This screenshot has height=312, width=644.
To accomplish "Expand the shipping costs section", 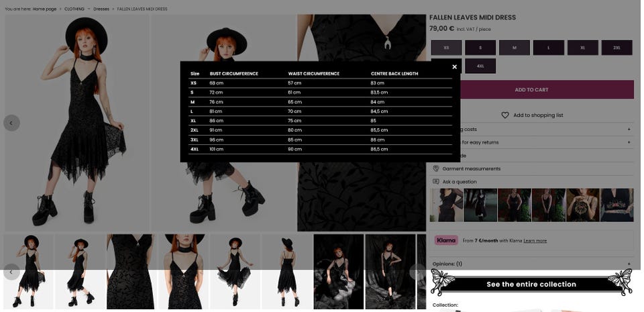I will (629, 129).
